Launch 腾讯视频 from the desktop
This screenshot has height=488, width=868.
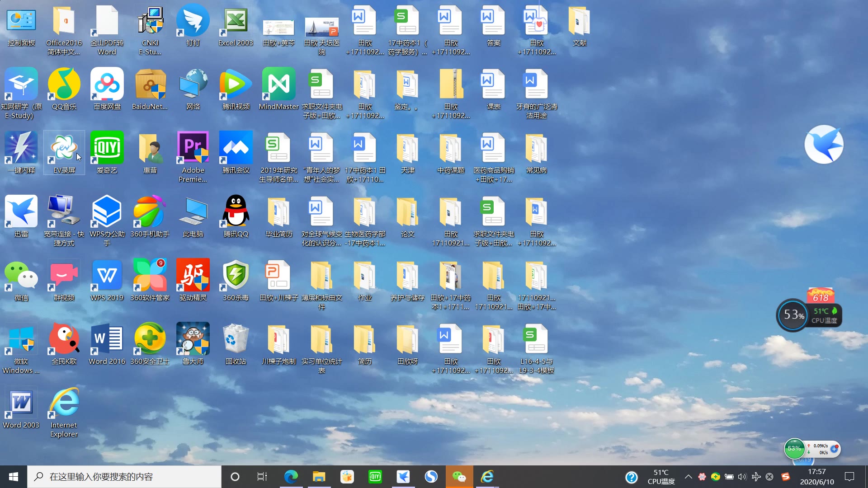click(236, 89)
